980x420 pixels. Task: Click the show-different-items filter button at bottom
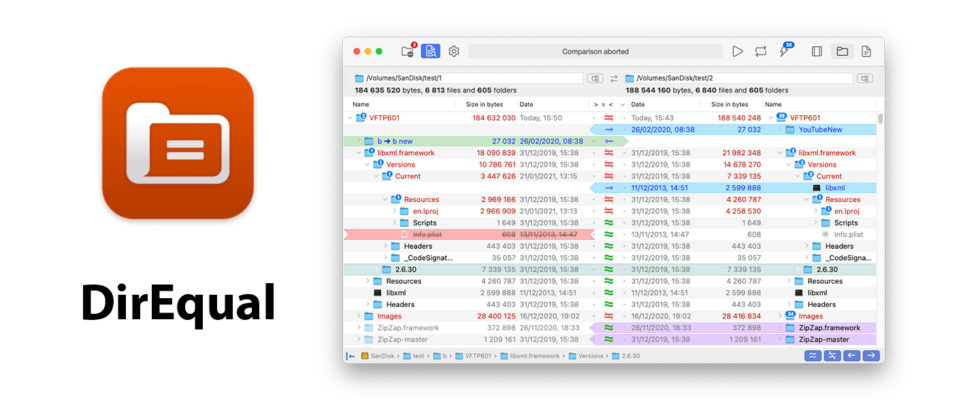tap(832, 356)
